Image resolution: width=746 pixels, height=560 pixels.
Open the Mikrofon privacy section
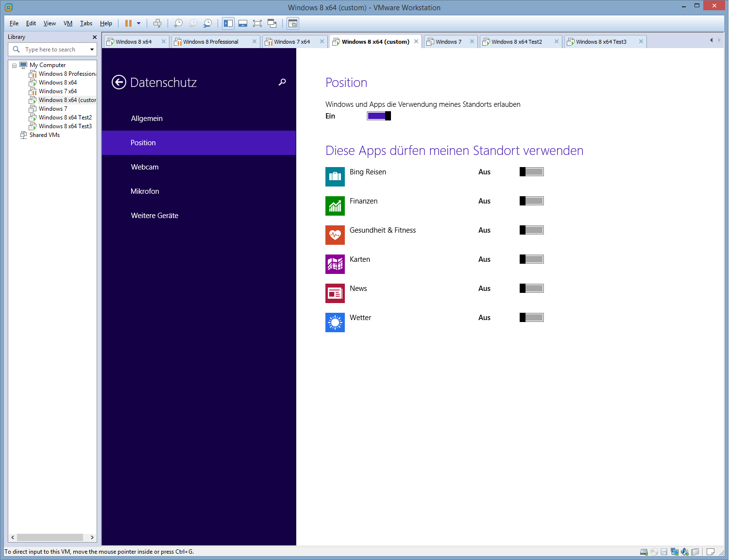click(x=199, y=191)
